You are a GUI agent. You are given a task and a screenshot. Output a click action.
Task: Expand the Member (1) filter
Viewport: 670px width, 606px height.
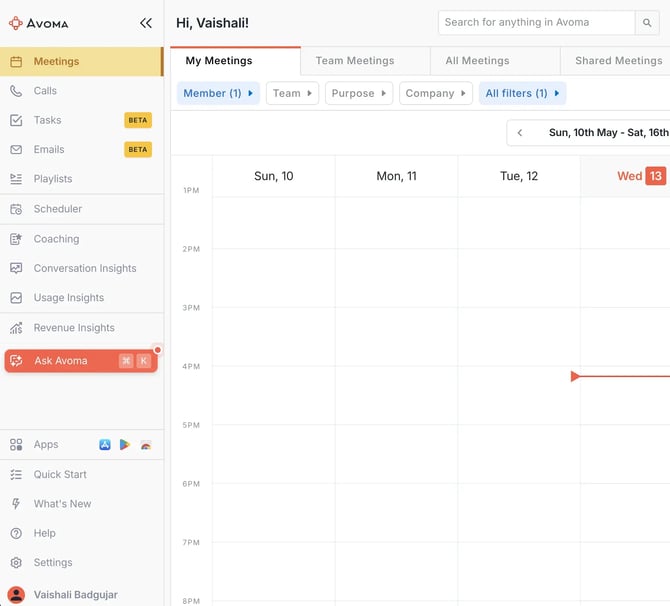click(x=218, y=93)
